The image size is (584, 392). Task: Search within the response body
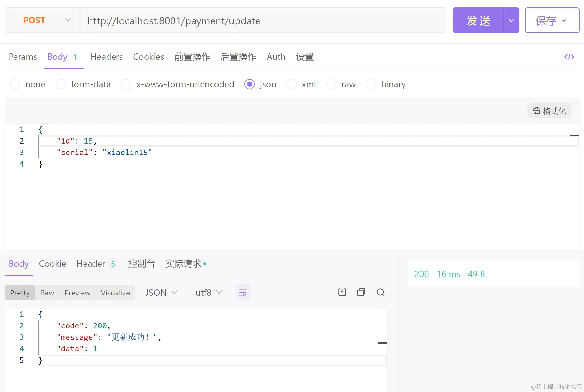(x=380, y=292)
